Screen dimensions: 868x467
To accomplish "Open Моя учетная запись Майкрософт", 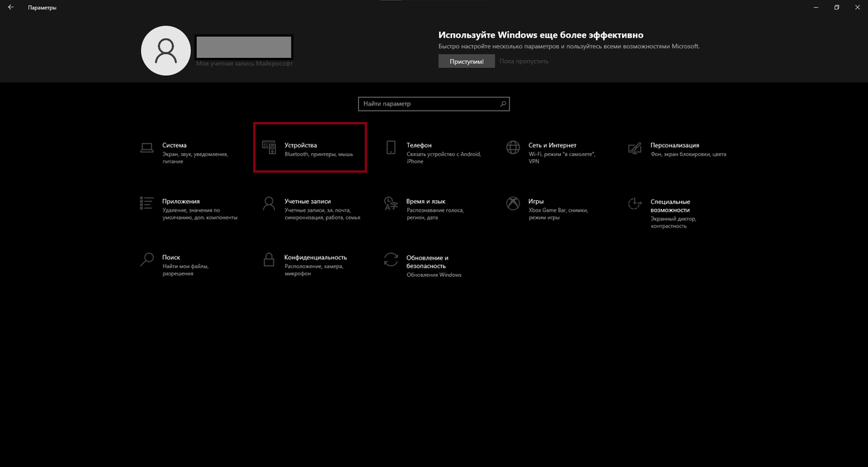I will (243, 63).
